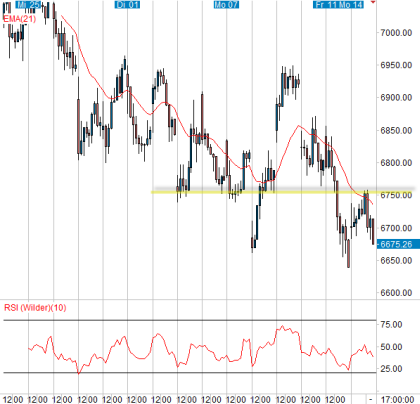Click the EMA(21) indicator label

tap(19, 19)
